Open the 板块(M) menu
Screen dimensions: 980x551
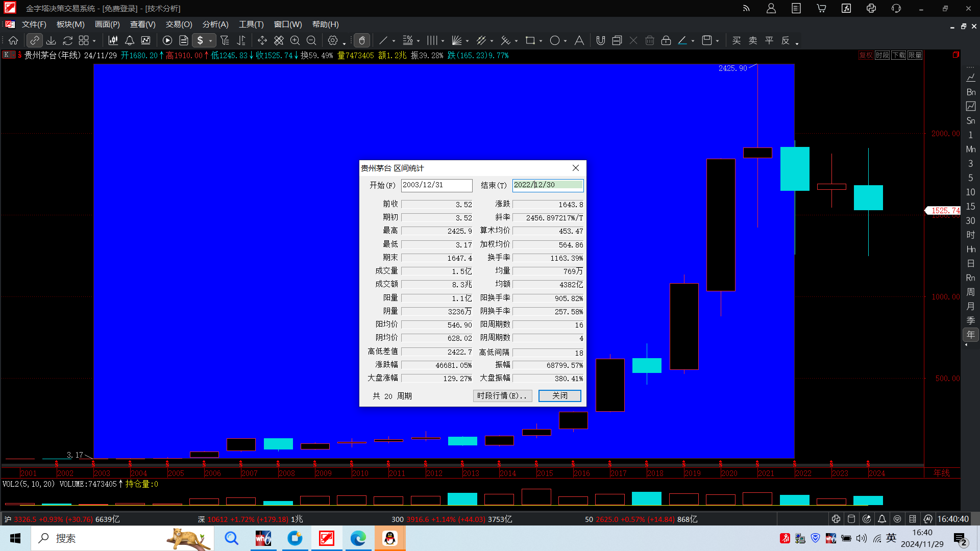[x=70, y=24]
